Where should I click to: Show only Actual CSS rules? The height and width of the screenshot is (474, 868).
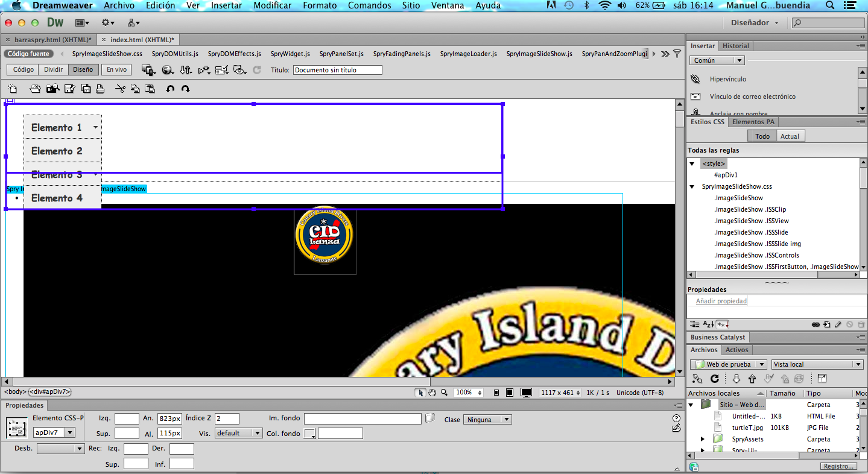pyautogui.click(x=790, y=136)
